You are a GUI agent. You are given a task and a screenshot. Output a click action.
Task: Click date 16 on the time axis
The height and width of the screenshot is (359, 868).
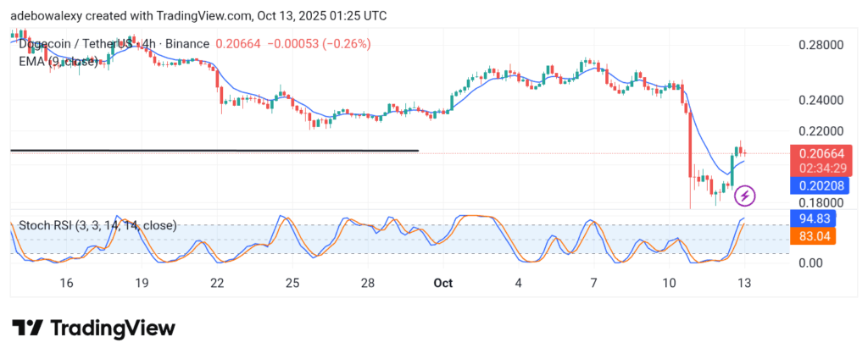[66, 283]
